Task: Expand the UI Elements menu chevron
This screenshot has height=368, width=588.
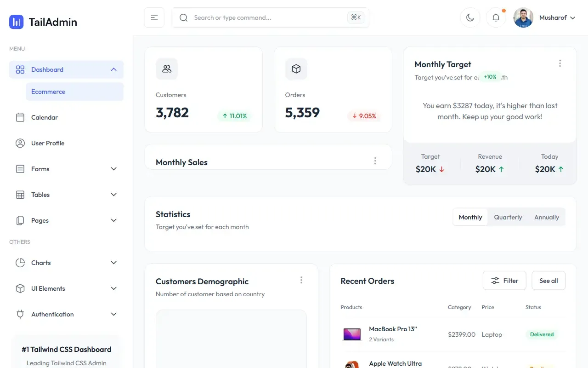Action: (x=114, y=288)
